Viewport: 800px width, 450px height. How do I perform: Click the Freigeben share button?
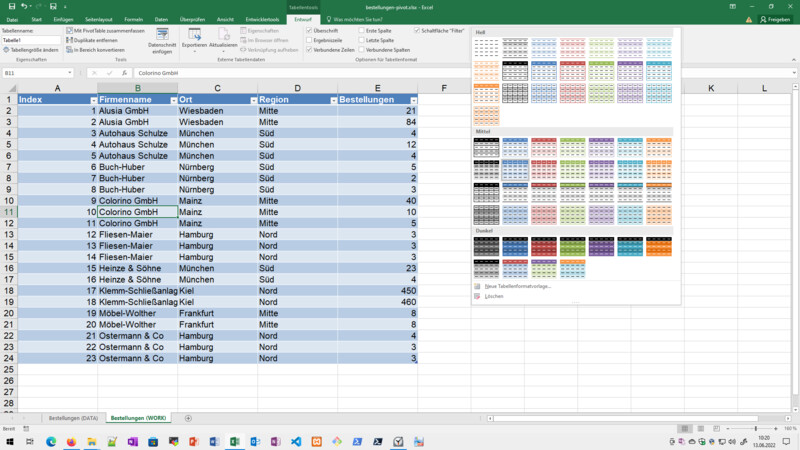point(775,19)
